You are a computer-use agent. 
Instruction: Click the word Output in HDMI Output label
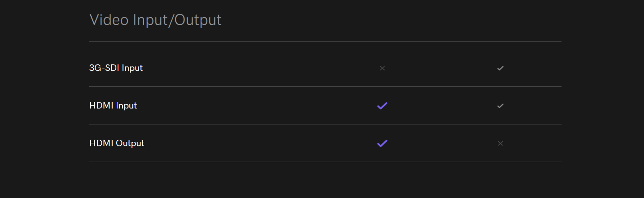point(130,143)
